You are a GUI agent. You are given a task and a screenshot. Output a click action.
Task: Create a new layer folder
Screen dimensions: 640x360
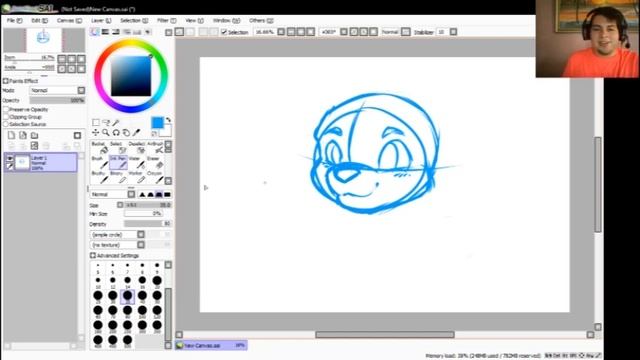pyautogui.click(x=34, y=136)
